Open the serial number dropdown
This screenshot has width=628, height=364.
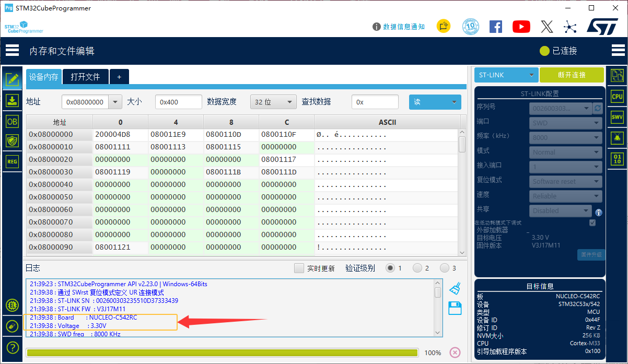click(561, 109)
